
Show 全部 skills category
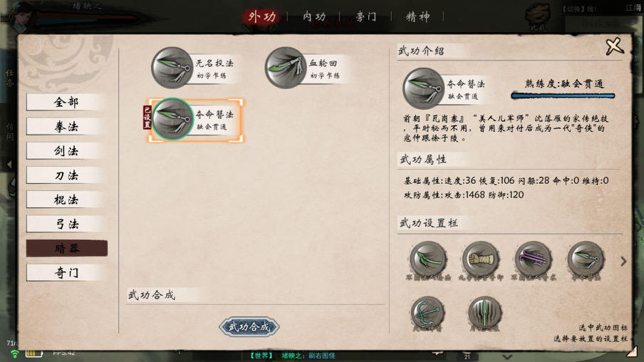coord(66,102)
